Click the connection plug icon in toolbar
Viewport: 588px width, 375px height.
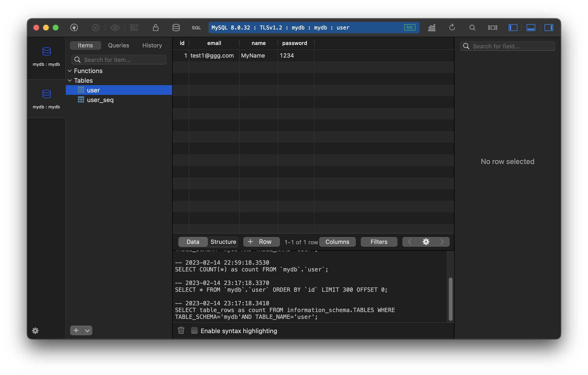(74, 28)
